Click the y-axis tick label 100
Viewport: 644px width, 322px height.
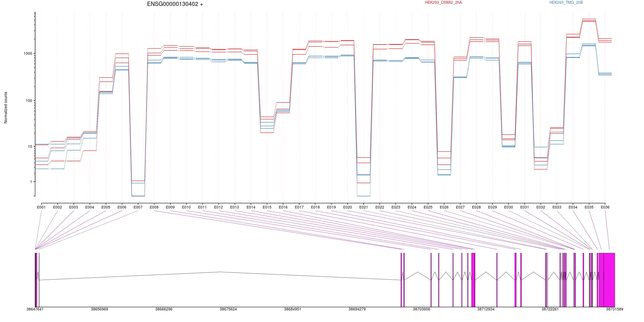pyautogui.click(x=29, y=101)
